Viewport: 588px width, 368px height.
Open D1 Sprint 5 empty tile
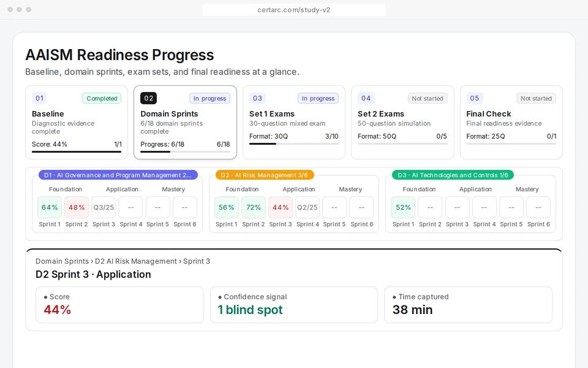coord(158,207)
